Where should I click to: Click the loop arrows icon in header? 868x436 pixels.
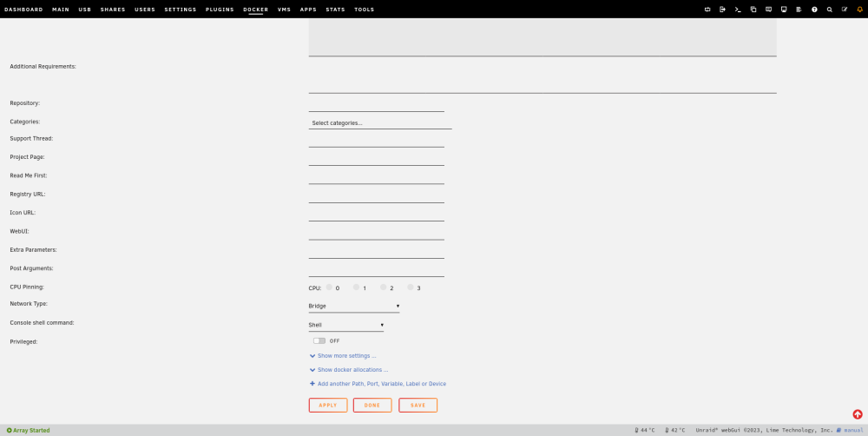click(707, 10)
